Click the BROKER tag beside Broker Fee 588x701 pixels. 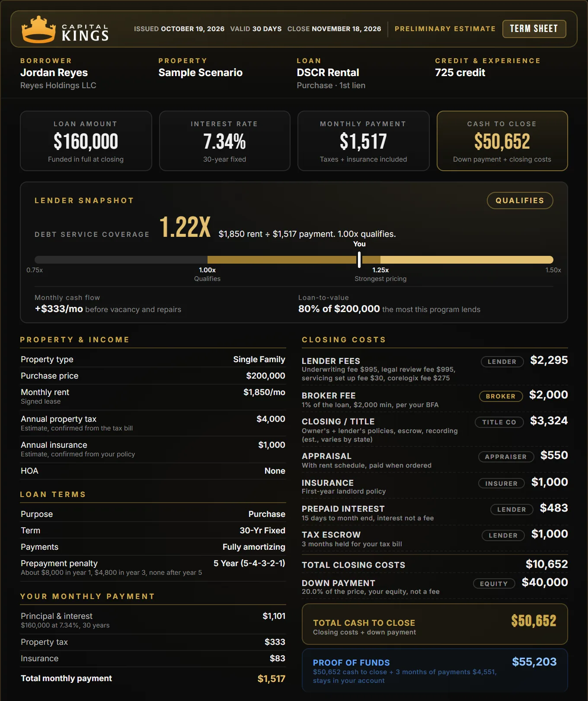[501, 396]
